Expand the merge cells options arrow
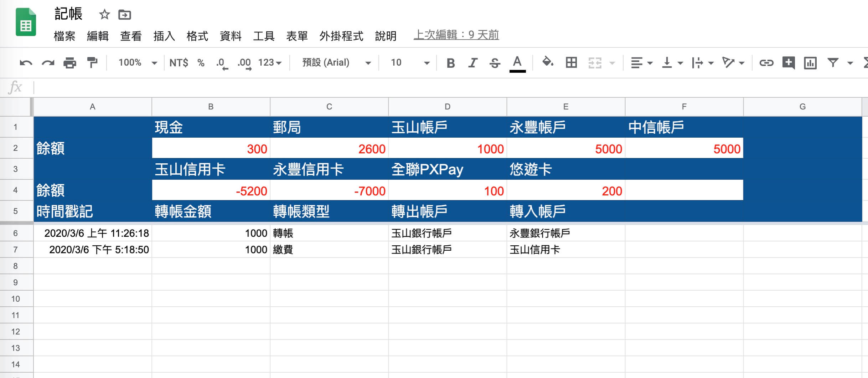The image size is (868, 378). tap(612, 63)
